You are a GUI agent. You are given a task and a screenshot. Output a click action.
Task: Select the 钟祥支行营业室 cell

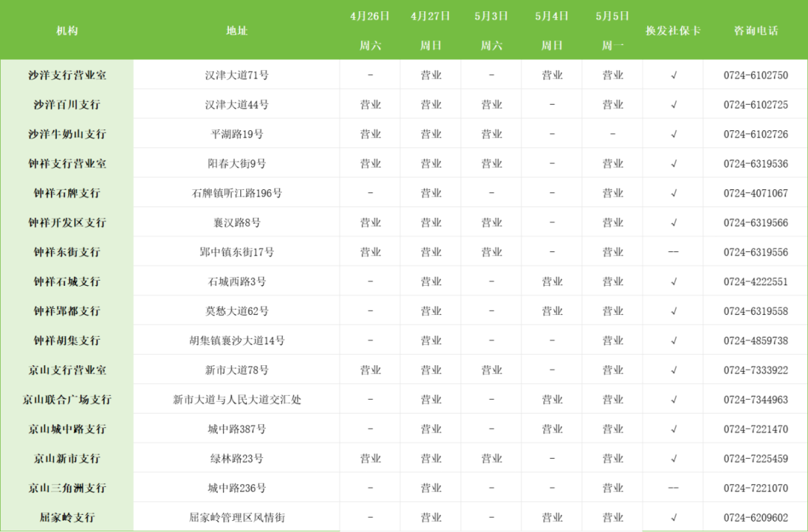67,163
